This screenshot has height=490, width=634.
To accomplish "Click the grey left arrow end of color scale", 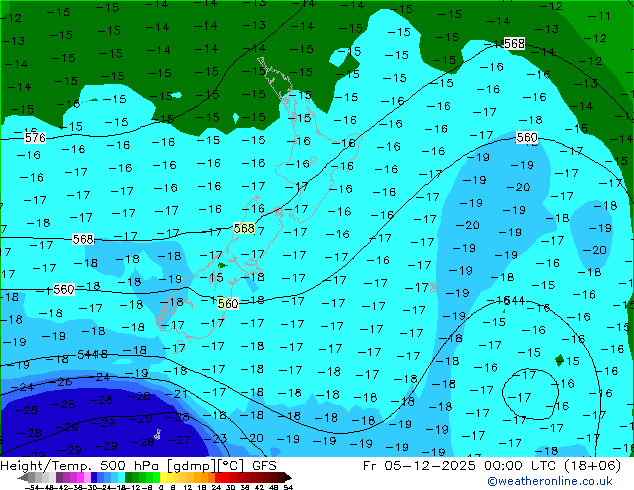I will click(x=23, y=477).
